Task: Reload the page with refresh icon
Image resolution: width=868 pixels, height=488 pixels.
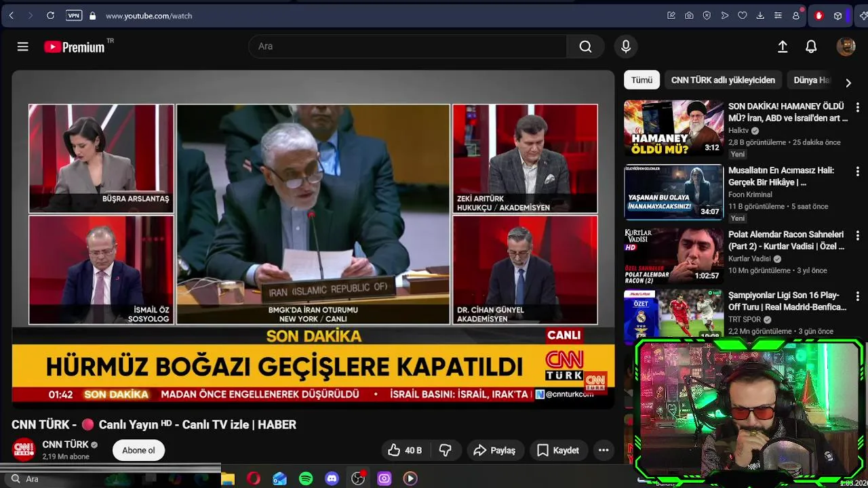Action: (x=50, y=16)
